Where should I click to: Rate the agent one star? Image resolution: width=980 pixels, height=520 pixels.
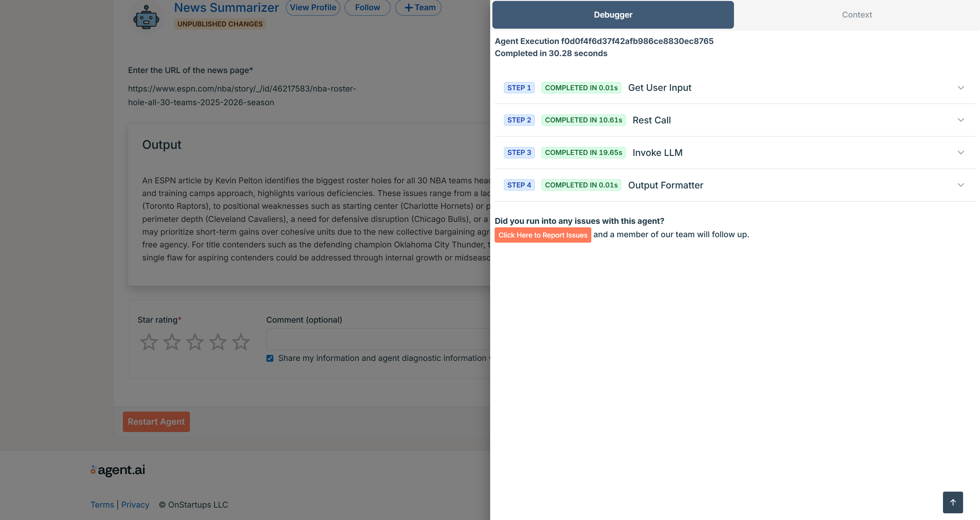pos(149,342)
